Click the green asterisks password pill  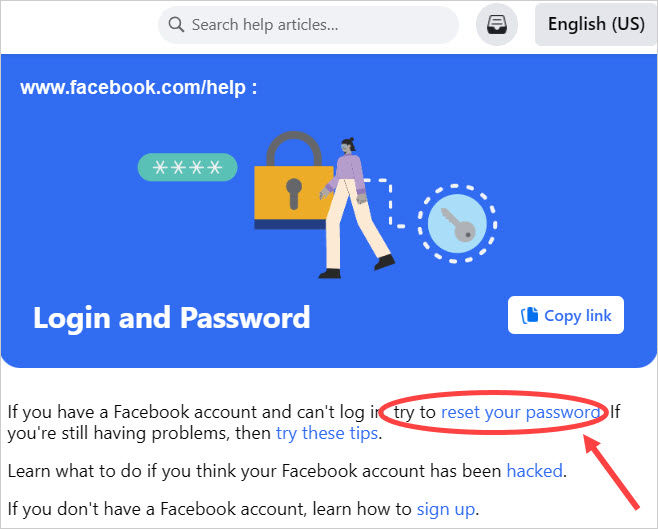(x=186, y=168)
